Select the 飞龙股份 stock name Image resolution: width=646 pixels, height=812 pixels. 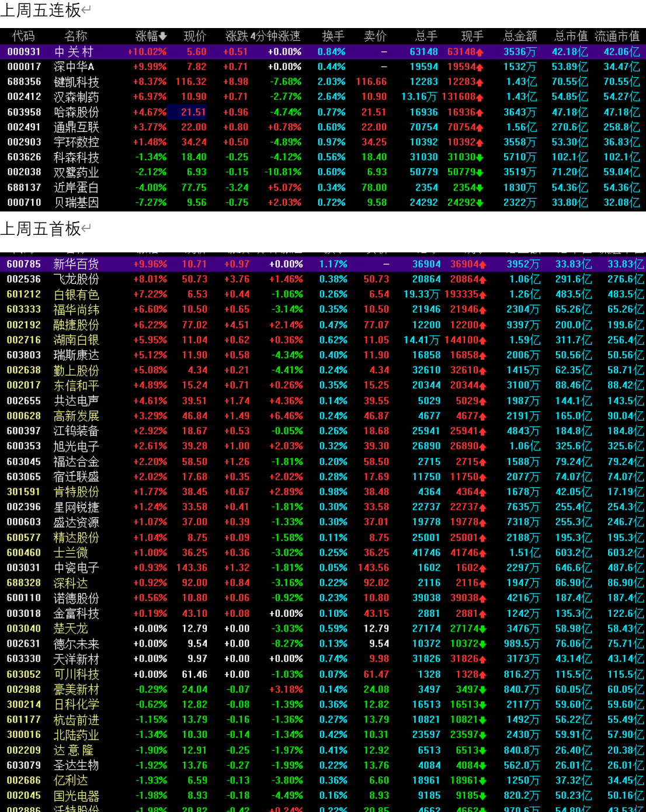[77, 279]
